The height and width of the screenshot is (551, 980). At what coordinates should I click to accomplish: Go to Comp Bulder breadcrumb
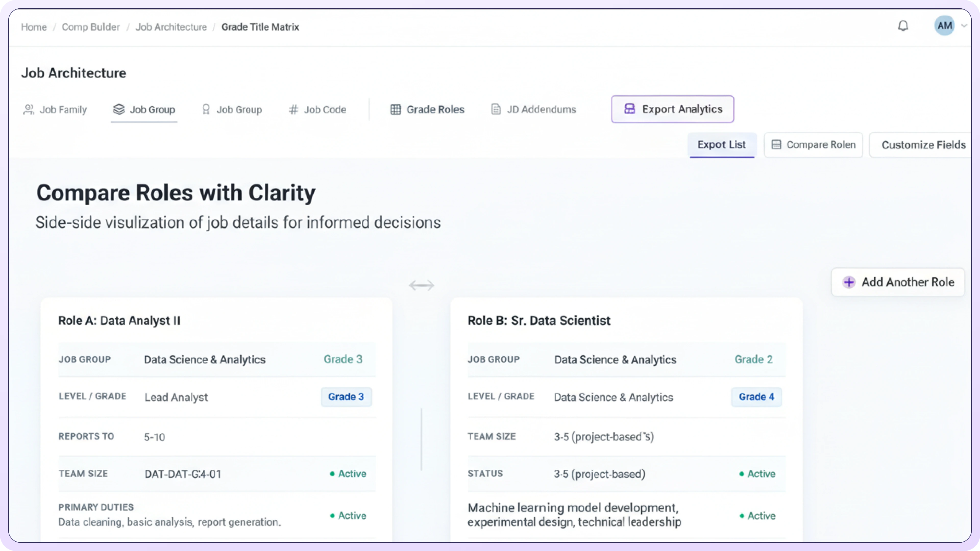coord(91,27)
